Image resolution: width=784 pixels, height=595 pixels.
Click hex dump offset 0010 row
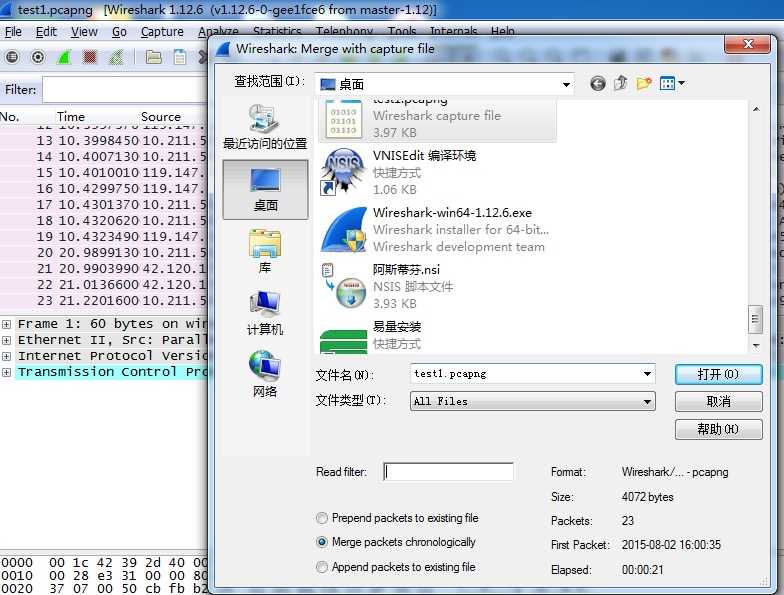tap(104, 576)
